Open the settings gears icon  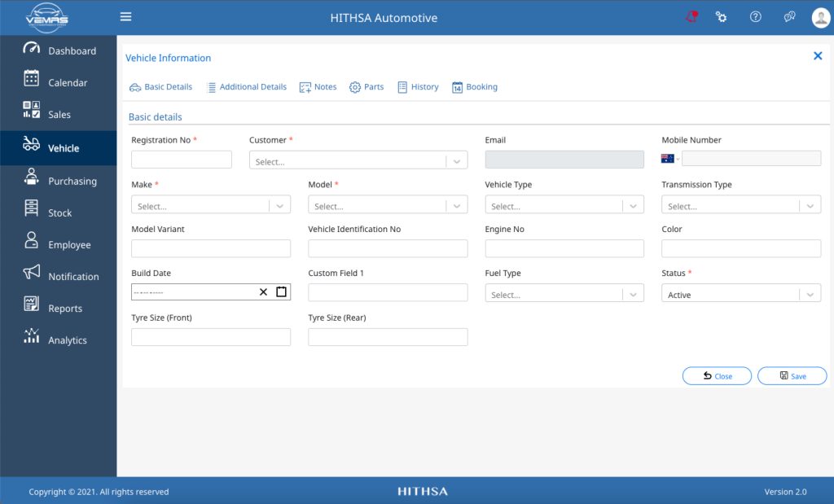[x=722, y=17]
